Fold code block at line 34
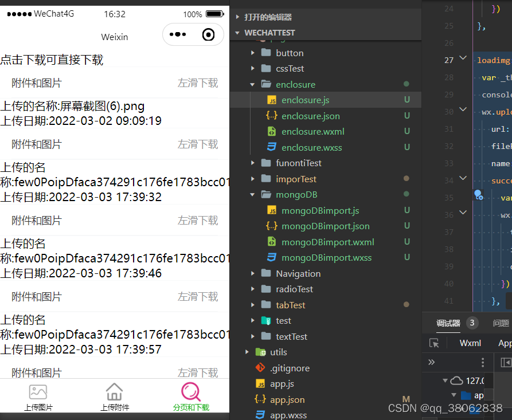This screenshot has width=512, height=420. click(x=463, y=178)
